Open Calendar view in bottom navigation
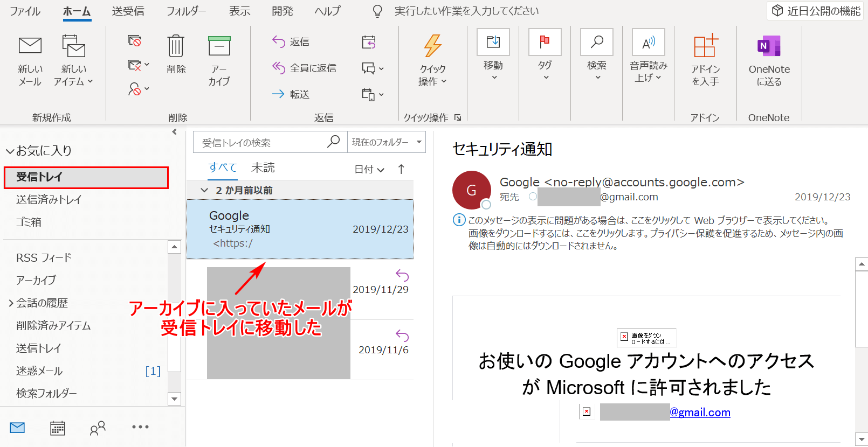868x447 pixels. (58, 428)
